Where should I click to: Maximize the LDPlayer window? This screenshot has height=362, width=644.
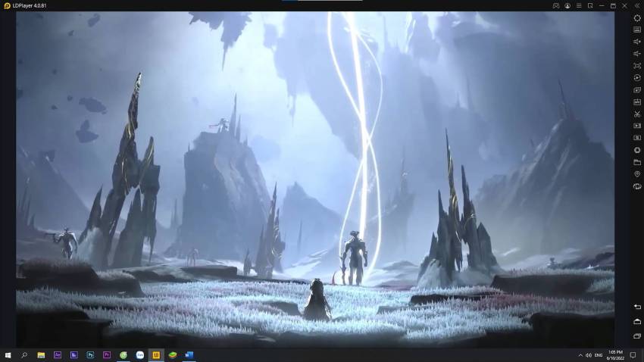point(613,6)
